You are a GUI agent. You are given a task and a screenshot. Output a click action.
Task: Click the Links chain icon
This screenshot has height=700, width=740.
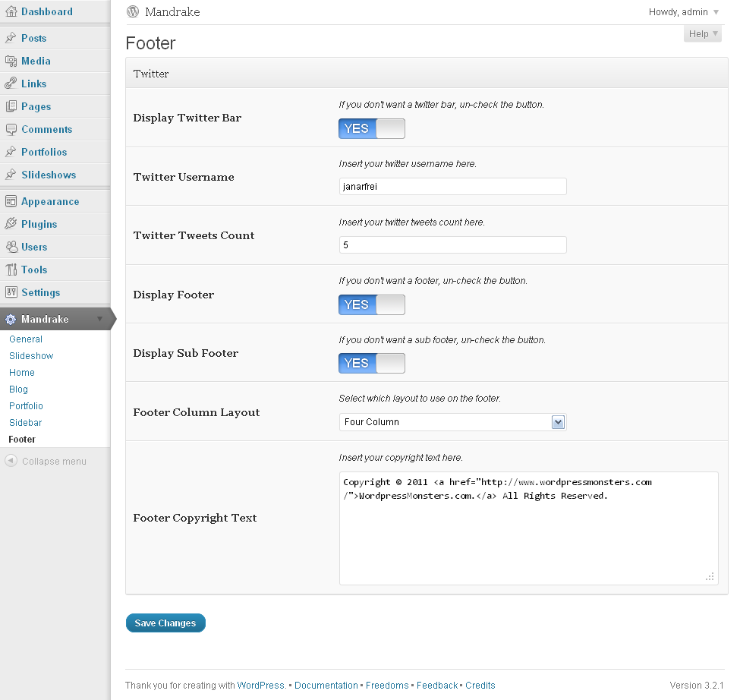[x=11, y=84]
